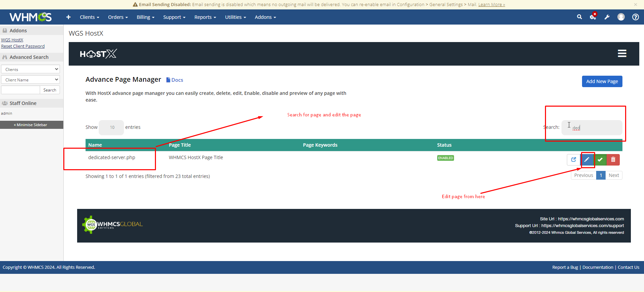Open the Utilities menu
The image size is (644, 292).
point(235,17)
